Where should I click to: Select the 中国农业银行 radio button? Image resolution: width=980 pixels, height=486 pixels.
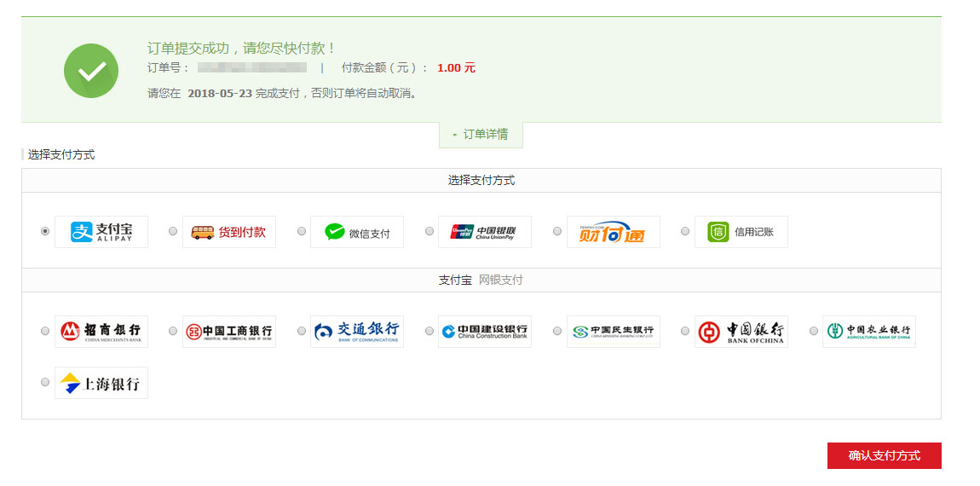tap(814, 331)
